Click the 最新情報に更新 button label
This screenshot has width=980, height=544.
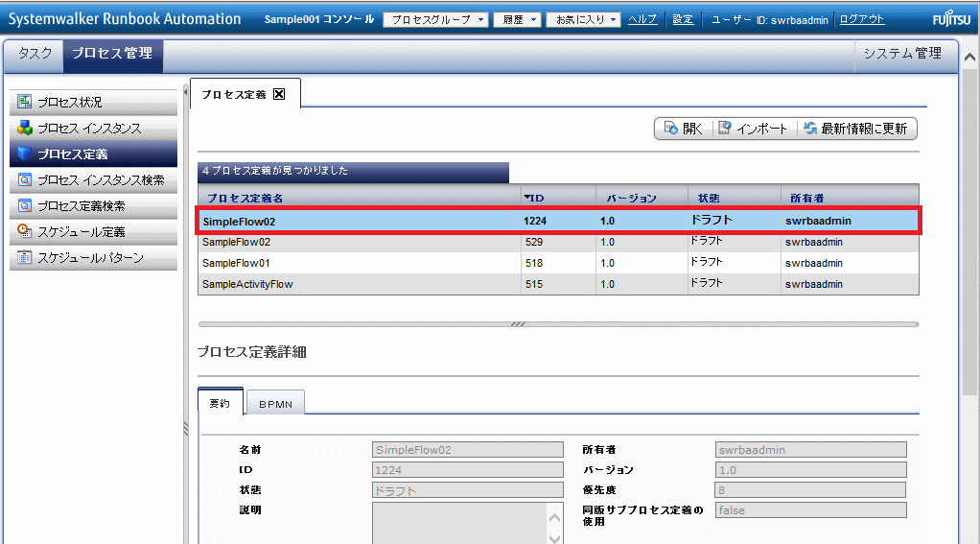pyautogui.click(x=864, y=129)
